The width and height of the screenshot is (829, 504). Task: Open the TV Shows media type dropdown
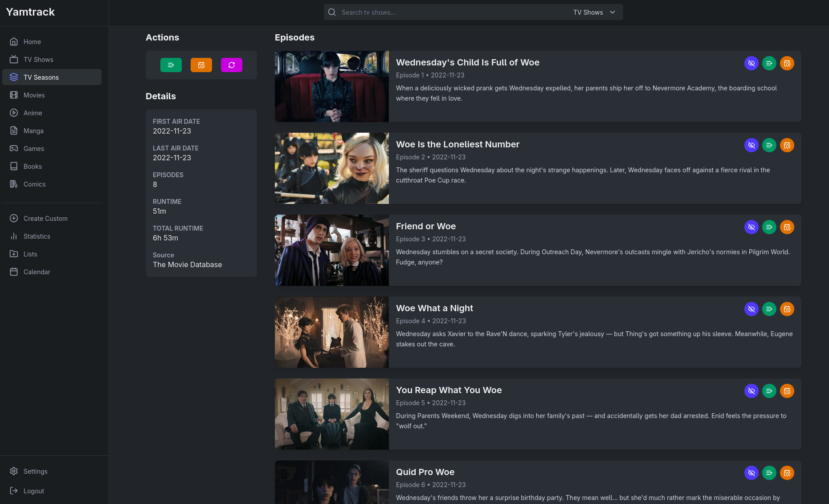click(594, 12)
